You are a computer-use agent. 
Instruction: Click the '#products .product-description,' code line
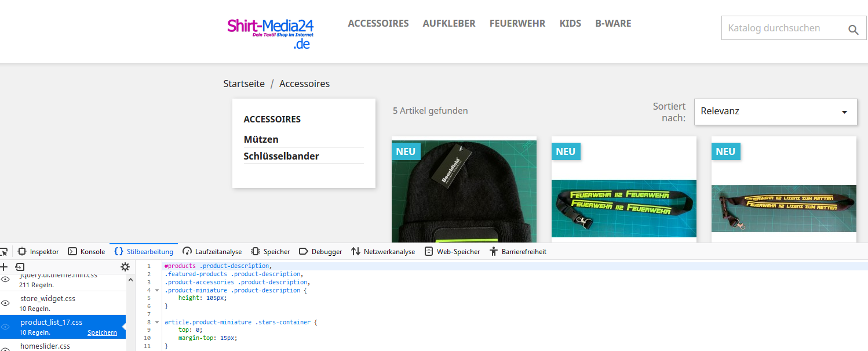(218, 266)
